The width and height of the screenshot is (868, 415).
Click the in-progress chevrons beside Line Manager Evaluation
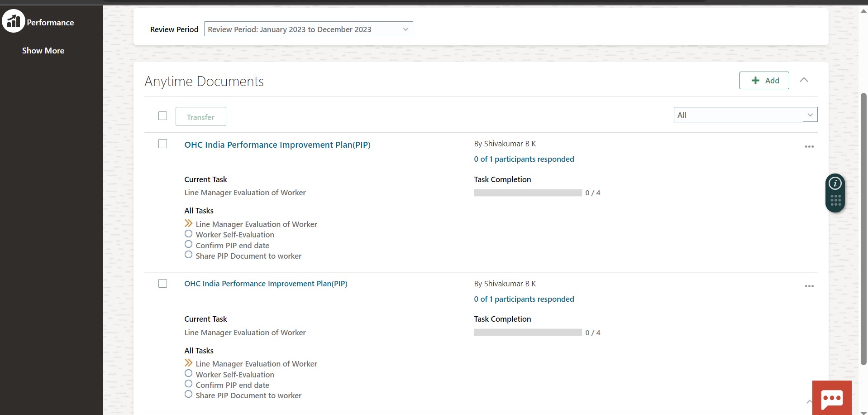coord(188,223)
